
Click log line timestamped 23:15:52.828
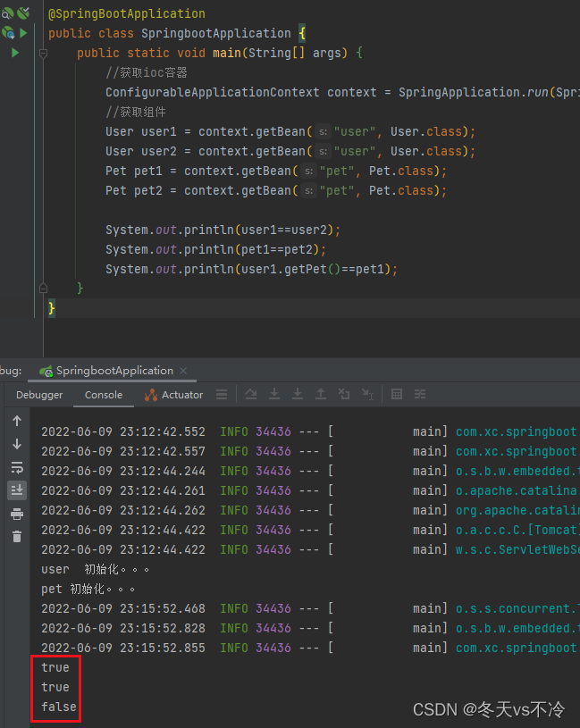tap(309, 628)
